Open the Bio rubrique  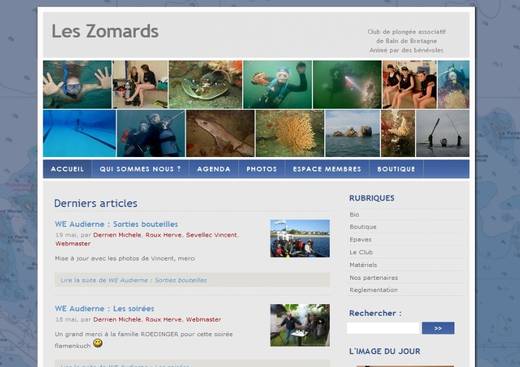pos(354,214)
